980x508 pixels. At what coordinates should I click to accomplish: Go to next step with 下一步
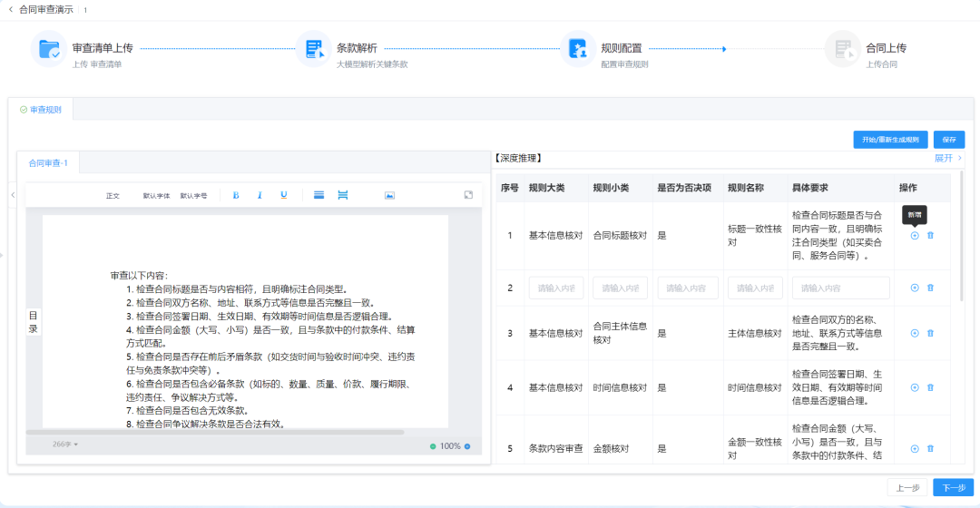pos(953,487)
